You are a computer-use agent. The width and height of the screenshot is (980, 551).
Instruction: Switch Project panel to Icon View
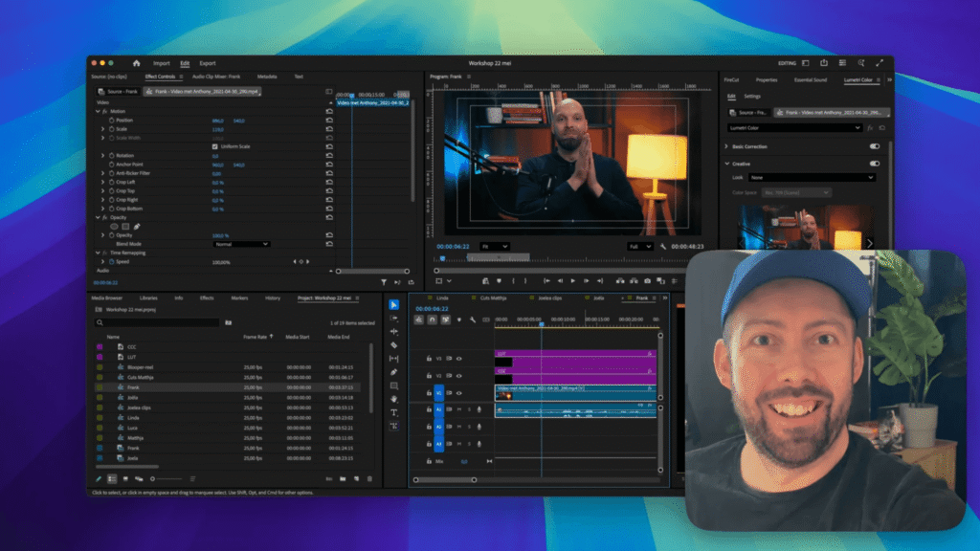pyautogui.click(x=125, y=479)
